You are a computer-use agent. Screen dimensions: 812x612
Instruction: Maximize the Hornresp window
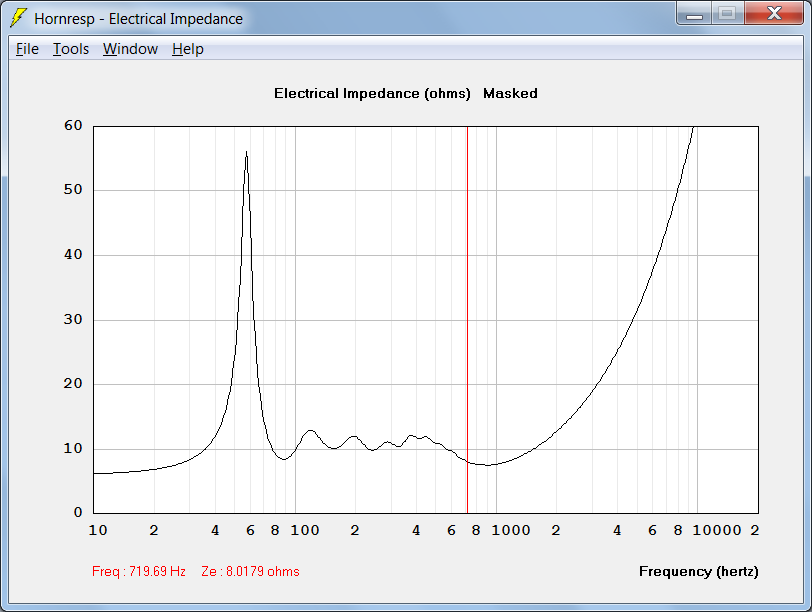point(728,14)
